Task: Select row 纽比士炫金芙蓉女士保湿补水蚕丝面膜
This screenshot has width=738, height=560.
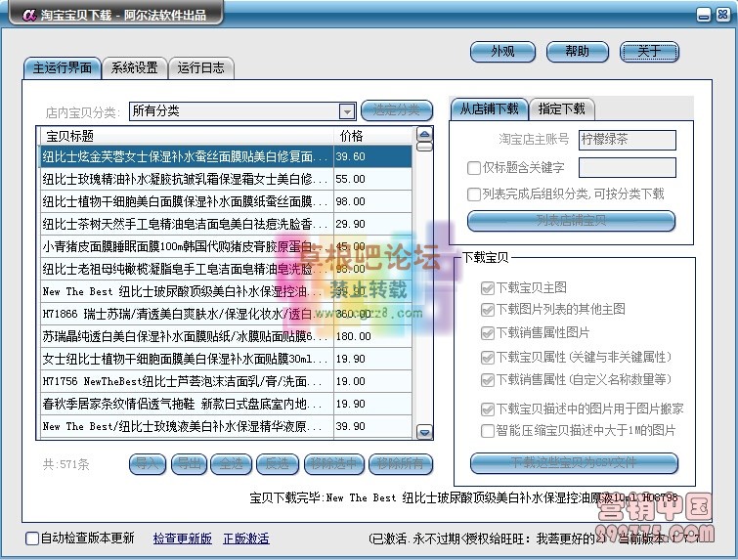Action: (226, 156)
